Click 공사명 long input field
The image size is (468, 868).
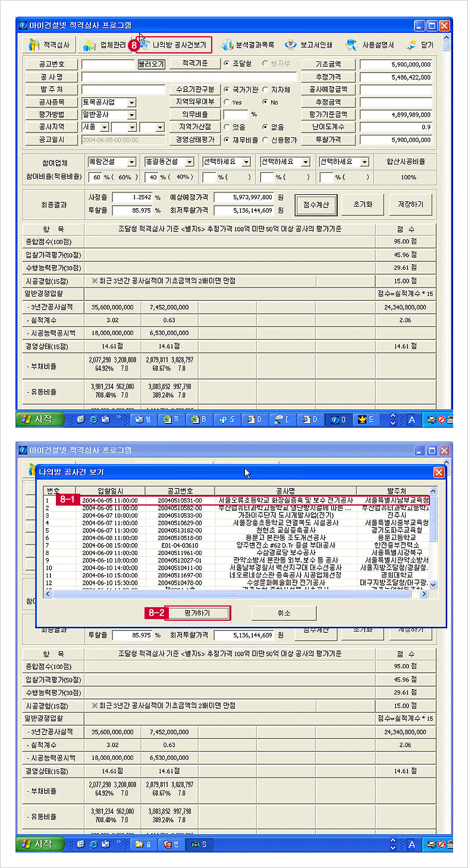189,77
